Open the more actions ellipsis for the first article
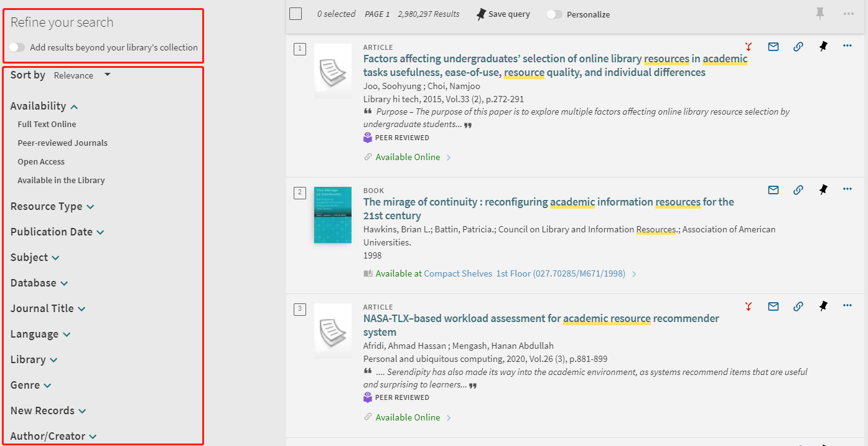The image size is (868, 446). (847, 46)
